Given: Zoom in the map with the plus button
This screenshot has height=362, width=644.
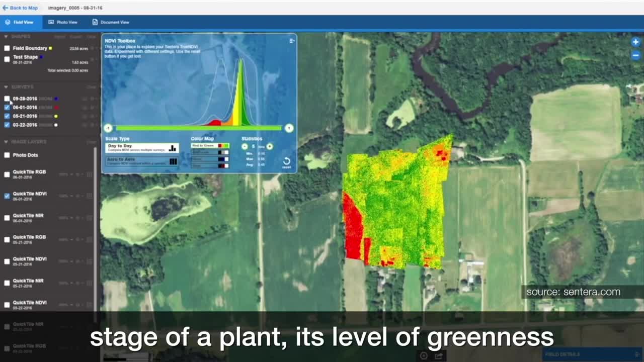Looking at the screenshot, I should pos(635,42).
